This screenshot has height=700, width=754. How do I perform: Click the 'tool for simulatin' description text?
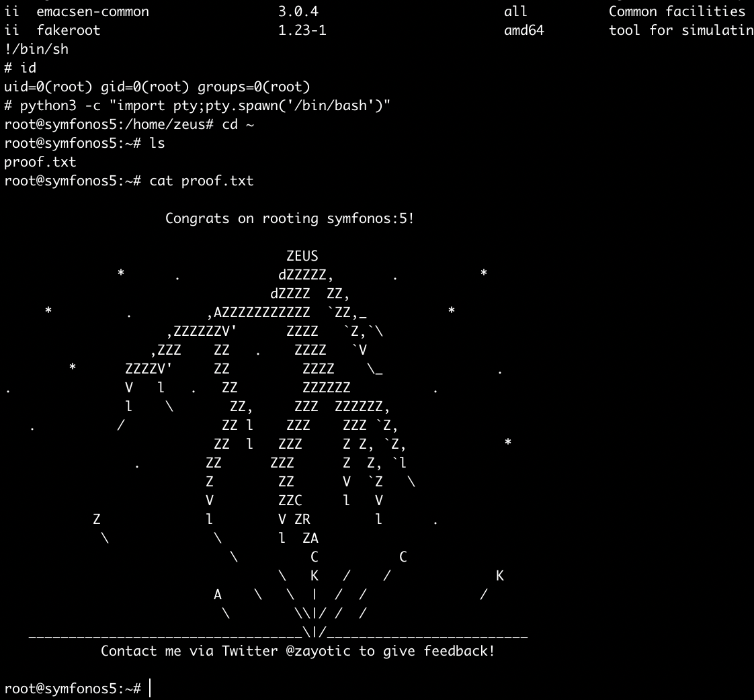coord(681,30)
